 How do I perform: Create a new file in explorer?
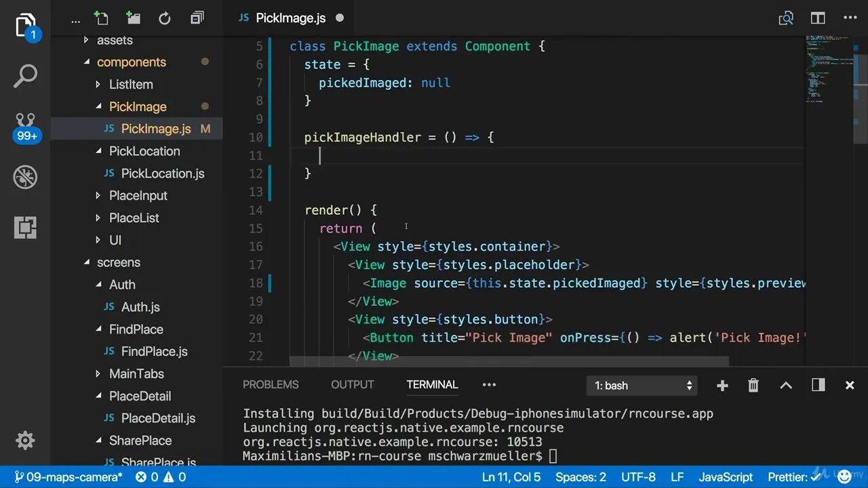[x=102, y=18]
